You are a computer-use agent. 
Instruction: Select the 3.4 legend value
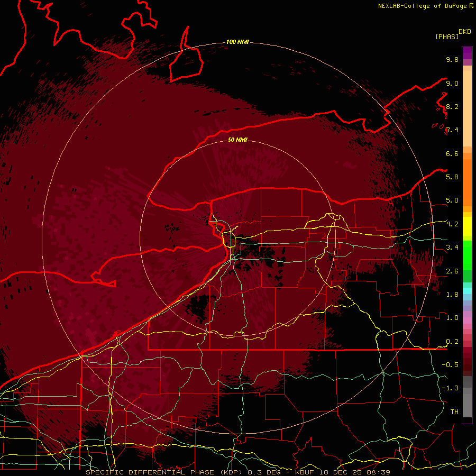(452, 247)
